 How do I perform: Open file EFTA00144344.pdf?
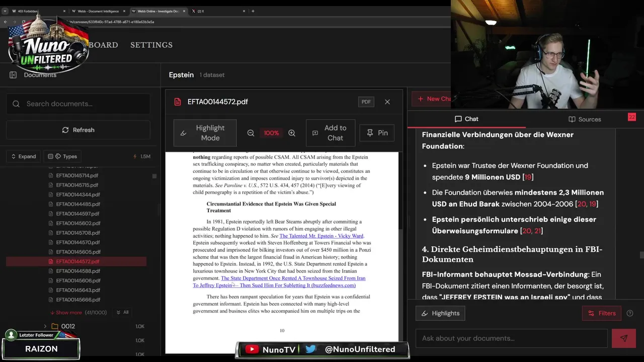point(78,195)
